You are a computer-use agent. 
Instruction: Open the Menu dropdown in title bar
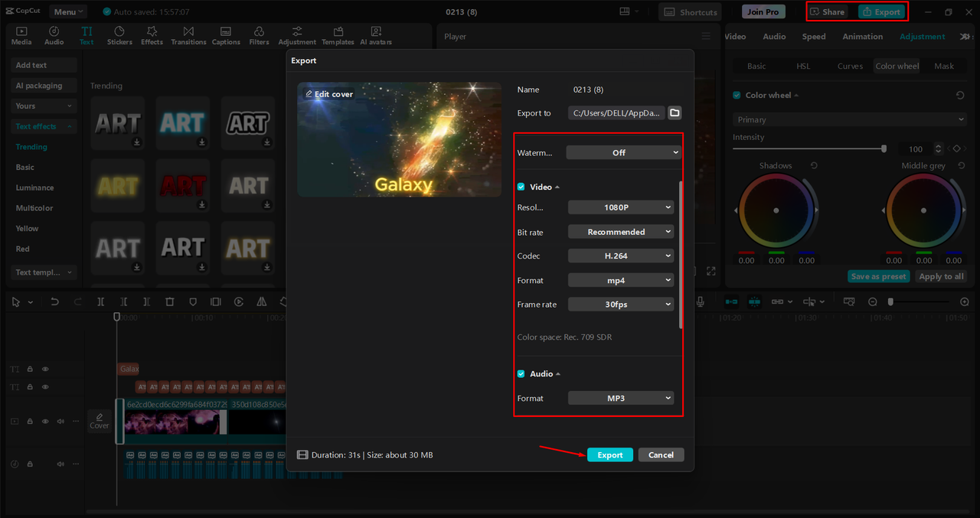(68, 12)
